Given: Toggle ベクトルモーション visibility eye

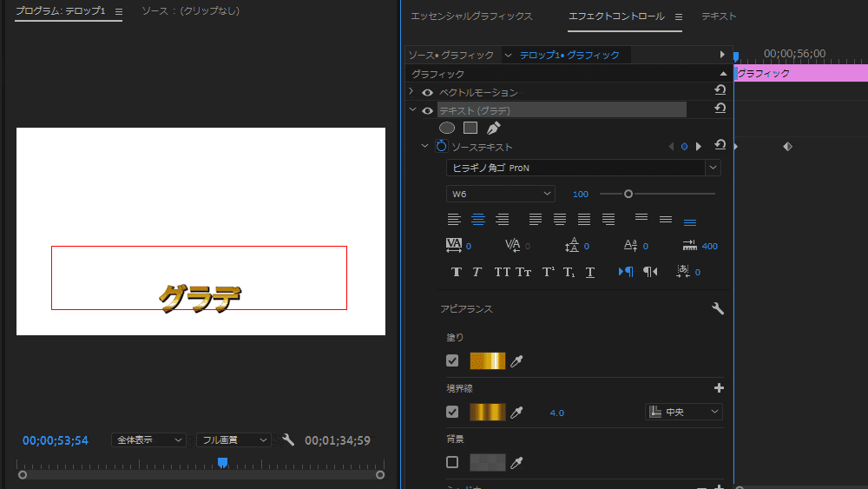Looking at the screenshot, I should 427,92.
